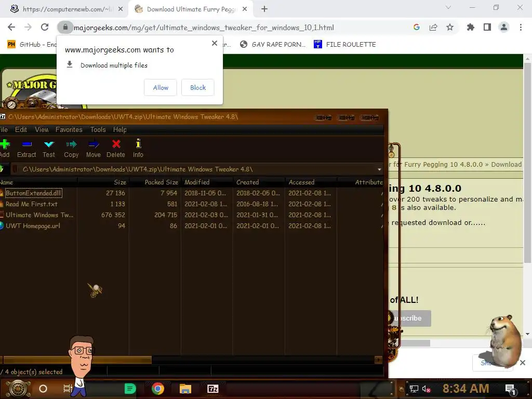Open the Chrome three-dot menu
Image resolution: width=532 pixels, height=399 pixels.
(521, 27)
